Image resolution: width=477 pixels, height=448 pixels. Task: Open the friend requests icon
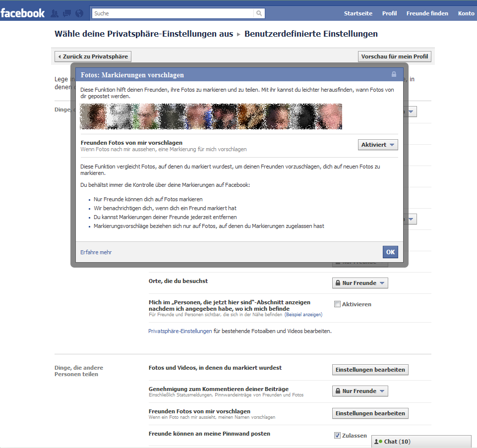click(55, 13)
